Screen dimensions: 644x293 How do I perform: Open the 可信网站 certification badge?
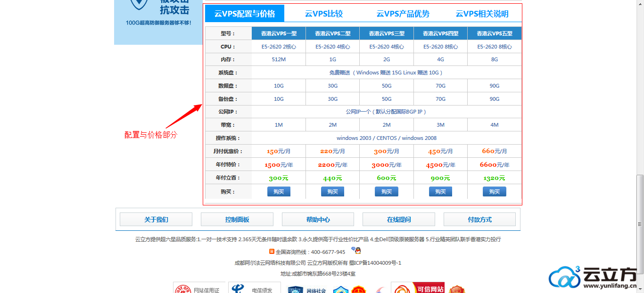(419, 288)
